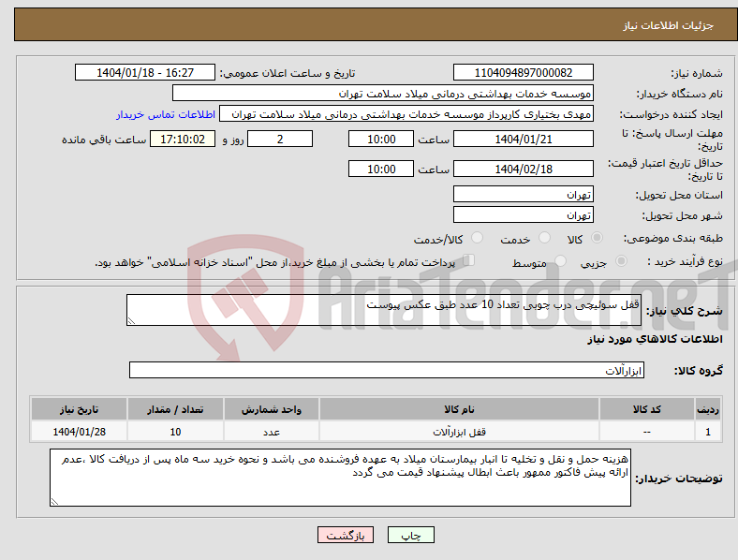Viewport: 738px width, 560px height.
Task: Click the گروه کالا label
Action: (x=699, y=371)
